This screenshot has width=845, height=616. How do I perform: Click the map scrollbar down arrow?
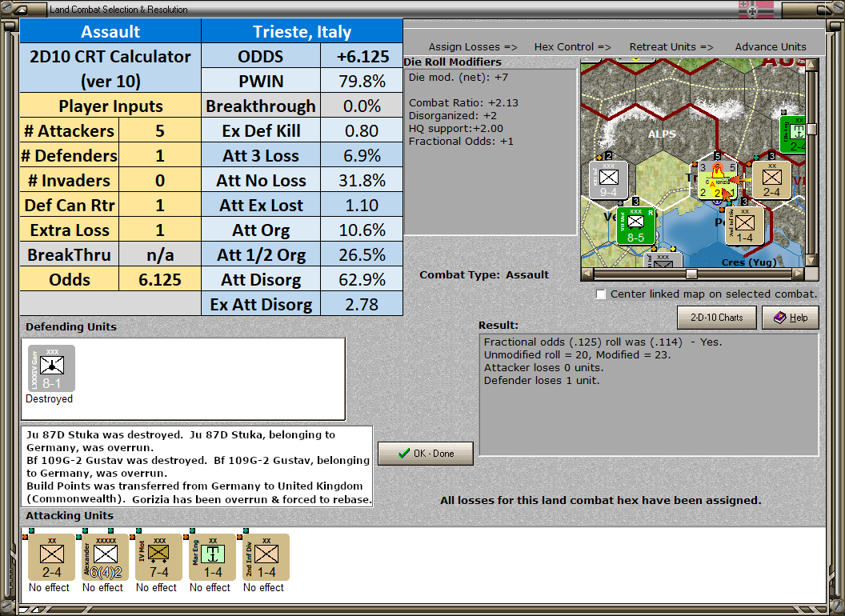click(811, 261)
